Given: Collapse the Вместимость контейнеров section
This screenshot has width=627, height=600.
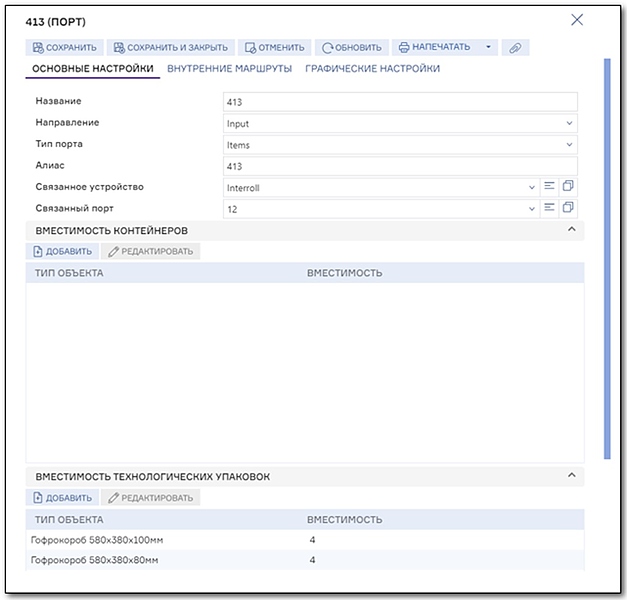Looking at the screenshot, I should [571, 230].
